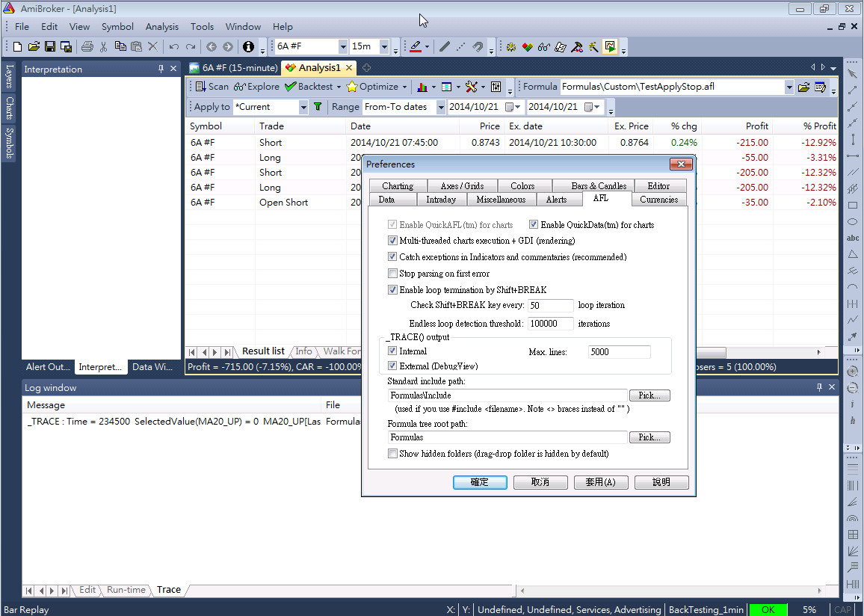
Task: Click the New document toolbar icon
Action: (17, 47)
